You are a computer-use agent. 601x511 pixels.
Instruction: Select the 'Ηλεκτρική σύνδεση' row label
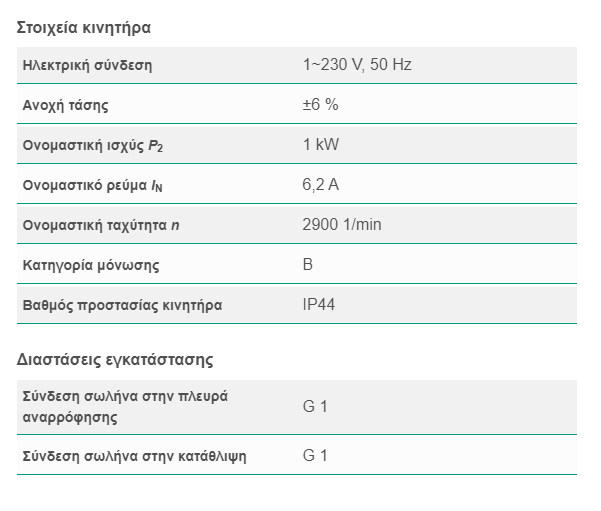[x=87, y=65]
